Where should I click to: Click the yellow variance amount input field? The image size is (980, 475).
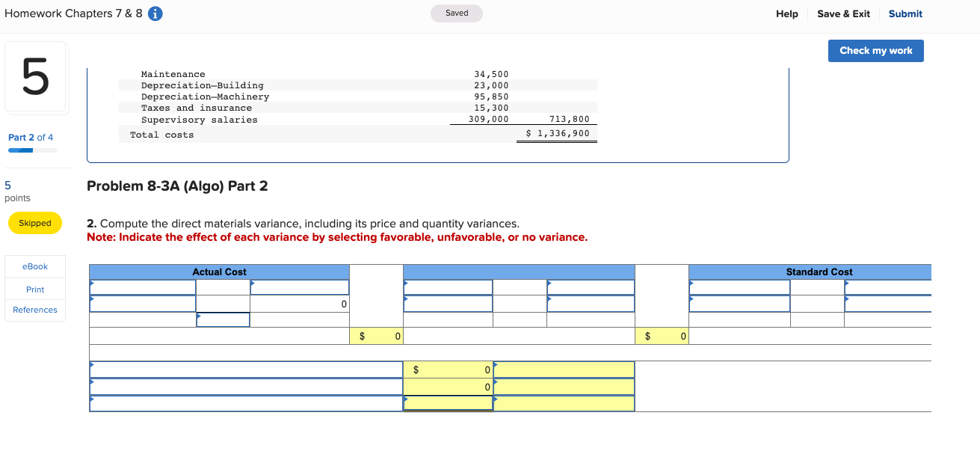coord(449,369)
